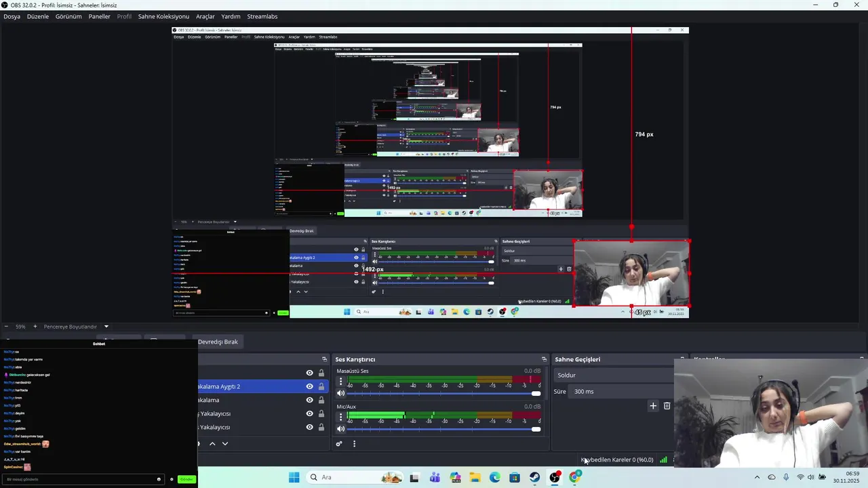Edit the Süre 300 ms field
The image size is (868, 488).
click(621, 392)
